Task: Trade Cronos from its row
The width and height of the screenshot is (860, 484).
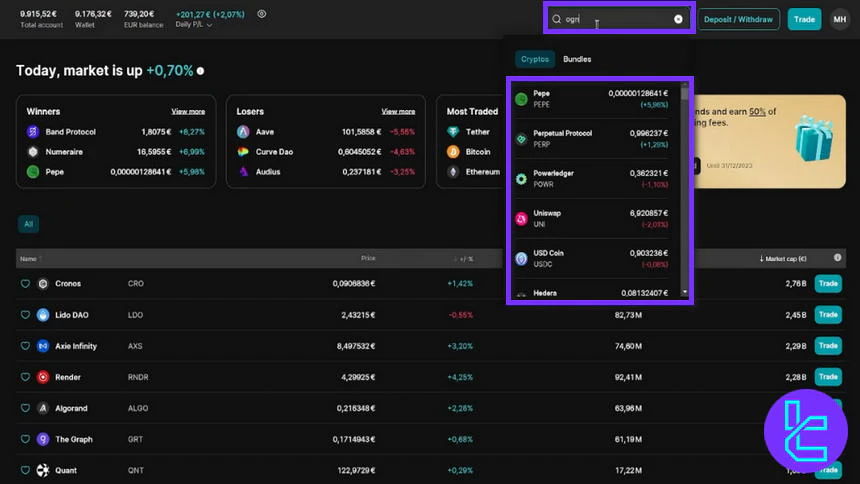Action: click(x=828, y=284)
